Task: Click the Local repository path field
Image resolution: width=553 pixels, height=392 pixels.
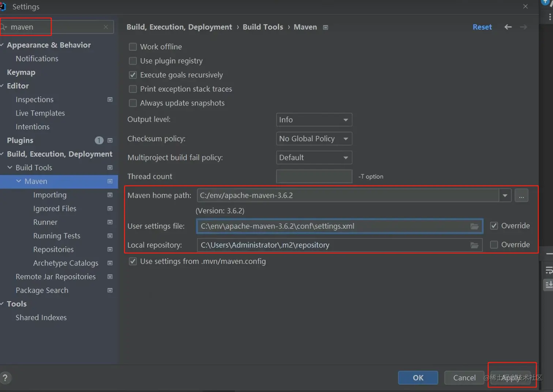Action: point(340,245)
